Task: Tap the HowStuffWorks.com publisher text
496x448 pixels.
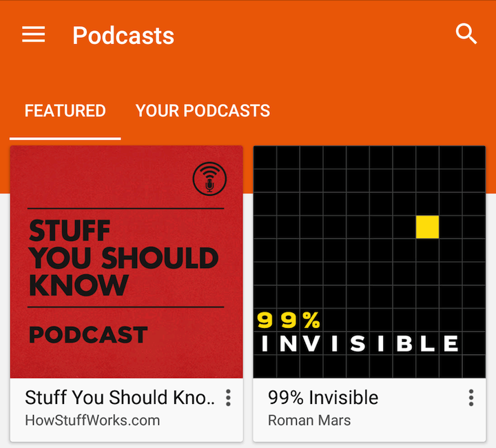Action: point(92,420)
